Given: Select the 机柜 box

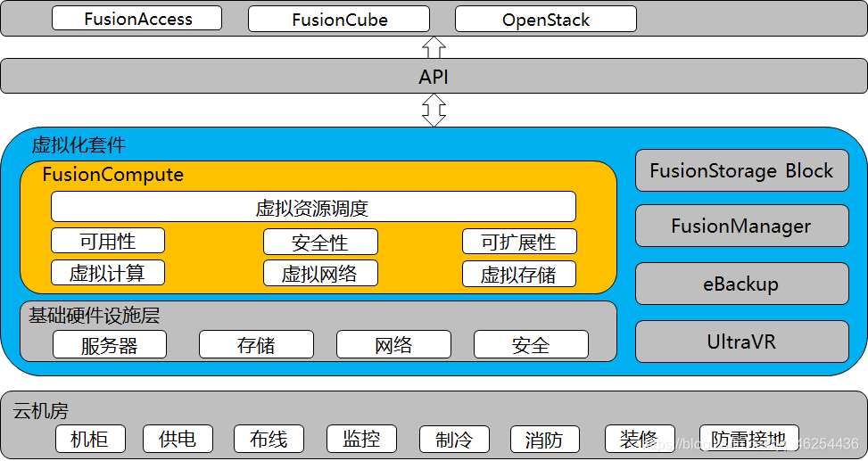Looking at the screenshot, I should pos(90,439).
